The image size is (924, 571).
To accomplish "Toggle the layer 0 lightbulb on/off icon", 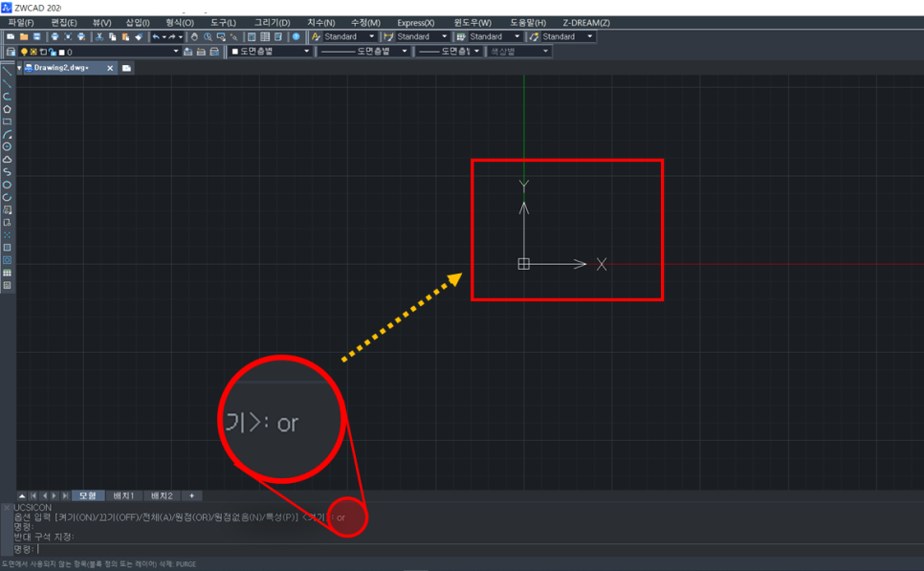I will point(24,52).
